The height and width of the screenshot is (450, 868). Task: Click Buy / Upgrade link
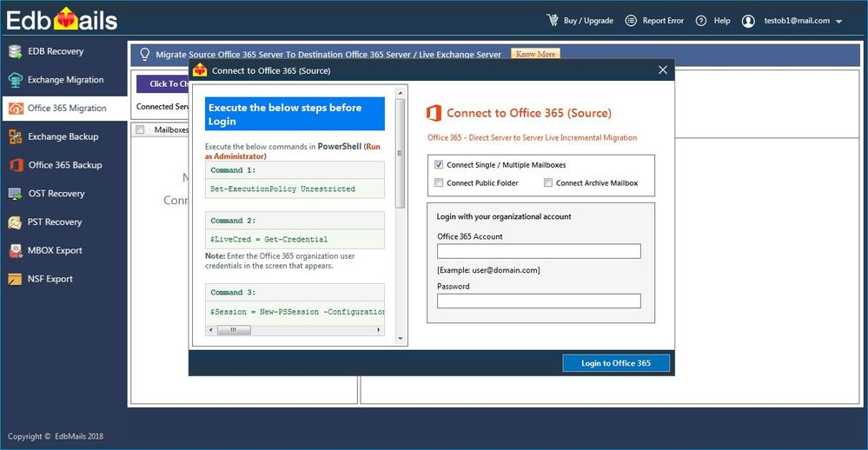point(588,21)
